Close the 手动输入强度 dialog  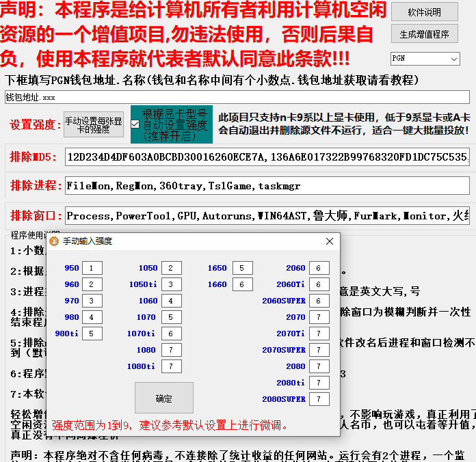(330, 241)
